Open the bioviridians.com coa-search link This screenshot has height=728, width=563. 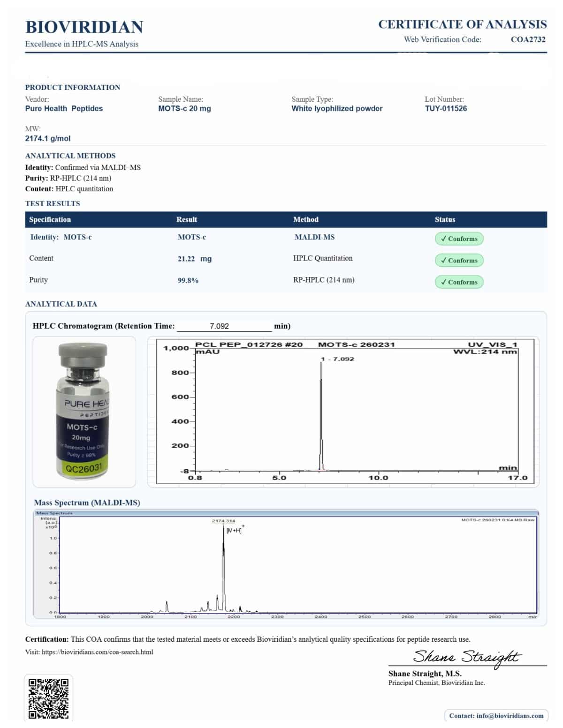click(x=97, y=652)
